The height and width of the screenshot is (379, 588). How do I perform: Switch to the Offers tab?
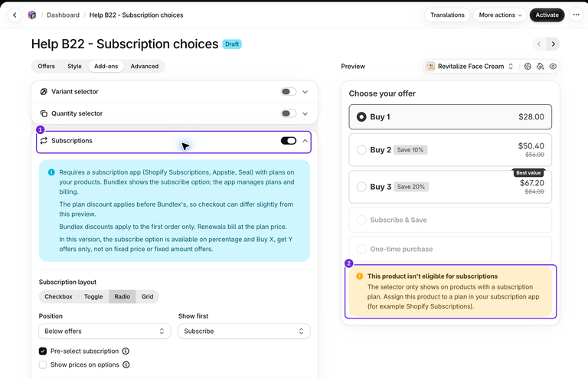pyautogui.click(x=46, y=67)
